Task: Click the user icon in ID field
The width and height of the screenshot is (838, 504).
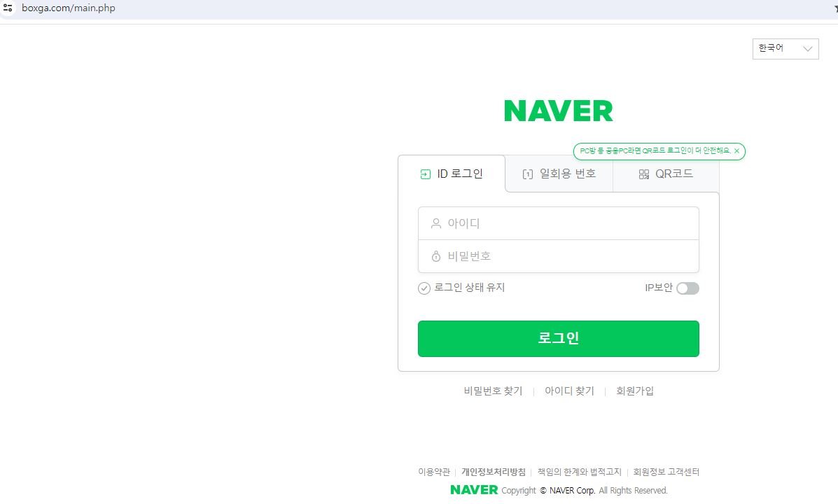Action: pos(436,223)
